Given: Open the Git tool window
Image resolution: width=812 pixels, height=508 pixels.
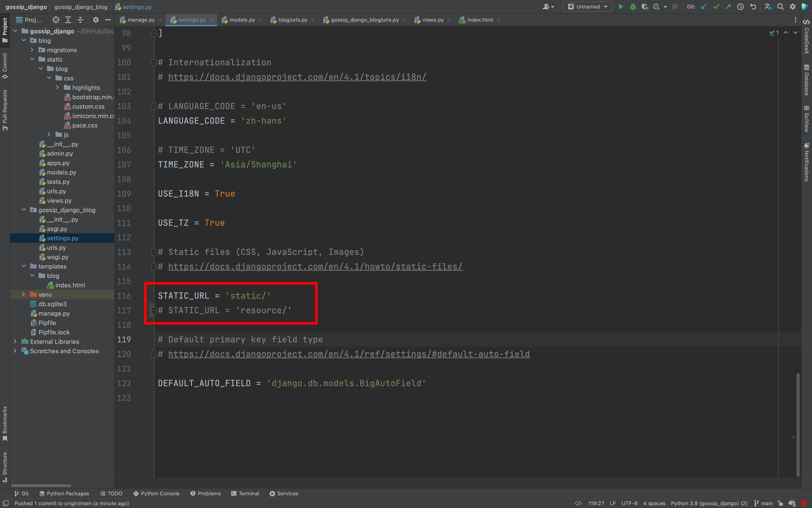Looking at the screenshot, I should click(21, 493).
